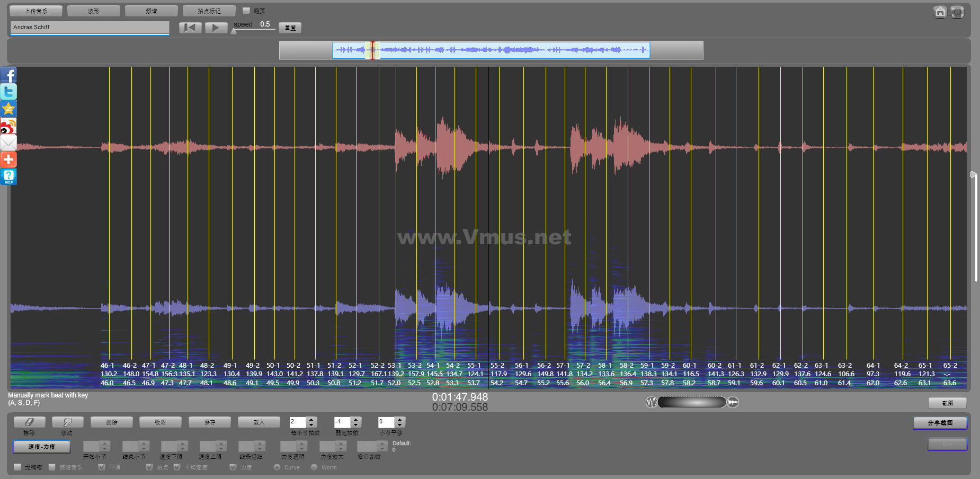Increase the 小节平移 stepper value
The image size is (980, 479).
click(x=400, y=420)
